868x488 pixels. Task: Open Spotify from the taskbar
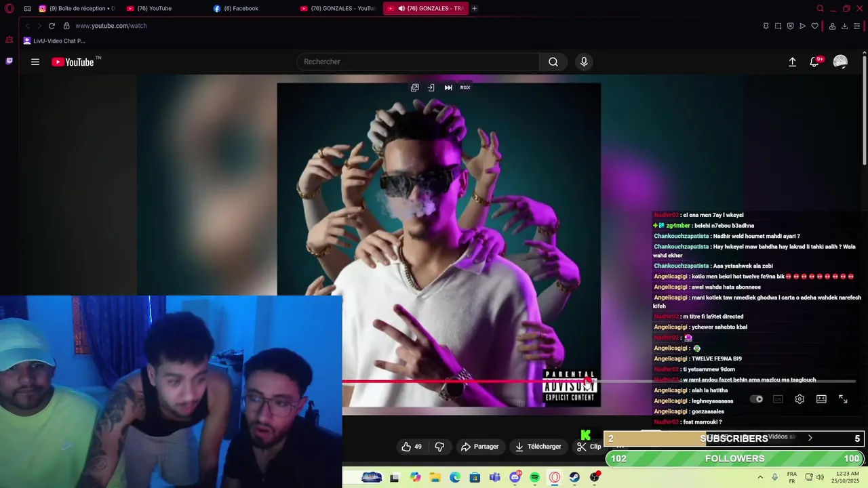click(534, 477)
